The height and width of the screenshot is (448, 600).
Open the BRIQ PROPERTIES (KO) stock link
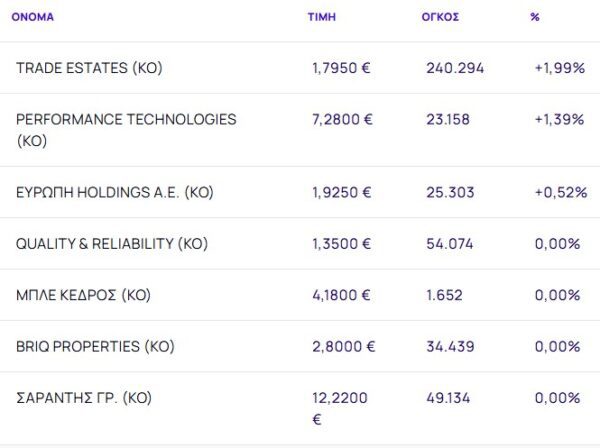point(95,347)
